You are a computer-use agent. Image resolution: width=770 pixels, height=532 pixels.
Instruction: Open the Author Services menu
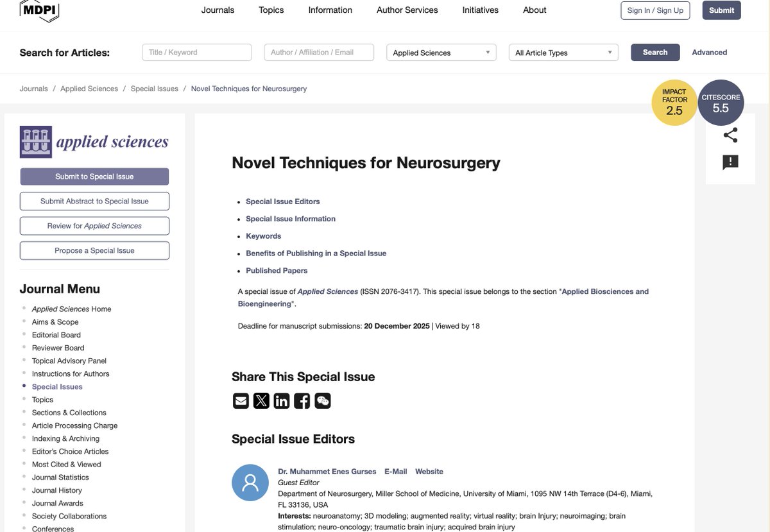coord(407,10)
